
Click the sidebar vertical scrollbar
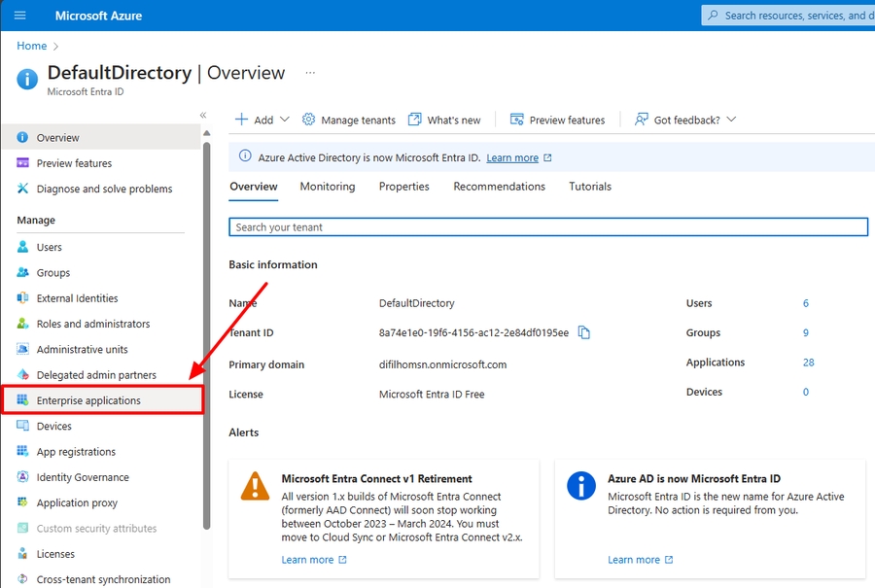coord(206,330)
